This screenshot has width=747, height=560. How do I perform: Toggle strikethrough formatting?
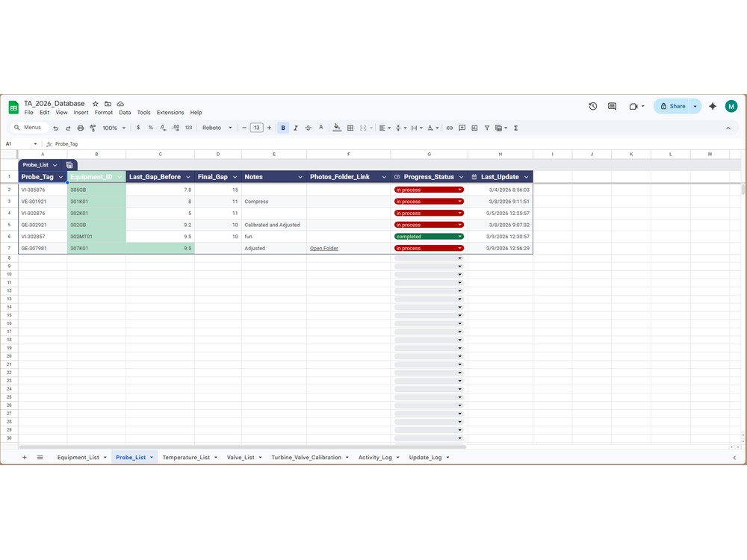coord(309,128)
